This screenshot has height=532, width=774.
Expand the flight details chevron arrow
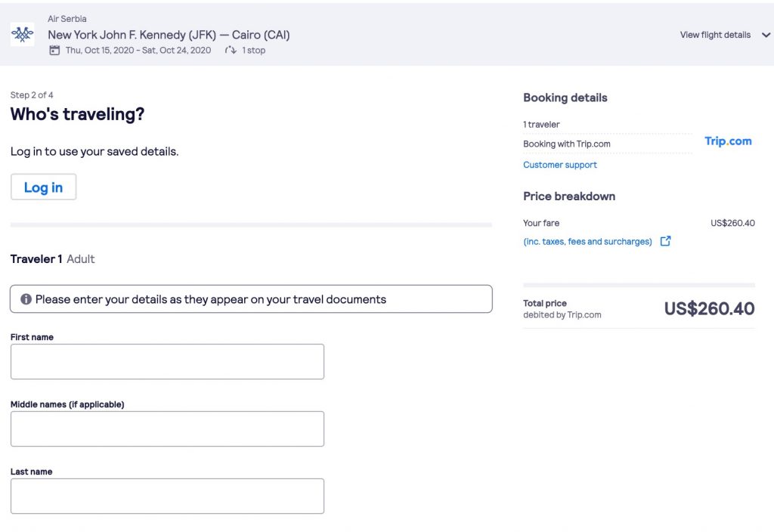766,35
